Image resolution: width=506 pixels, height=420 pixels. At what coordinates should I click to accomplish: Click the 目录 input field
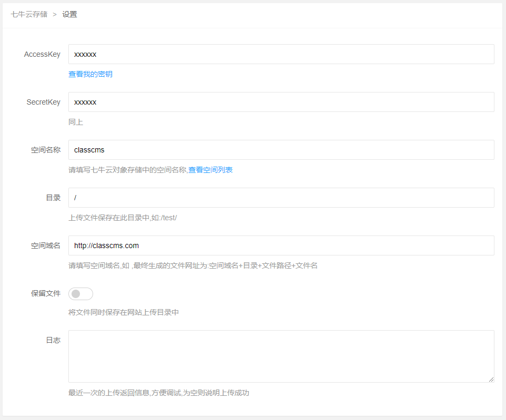[281, 198]
